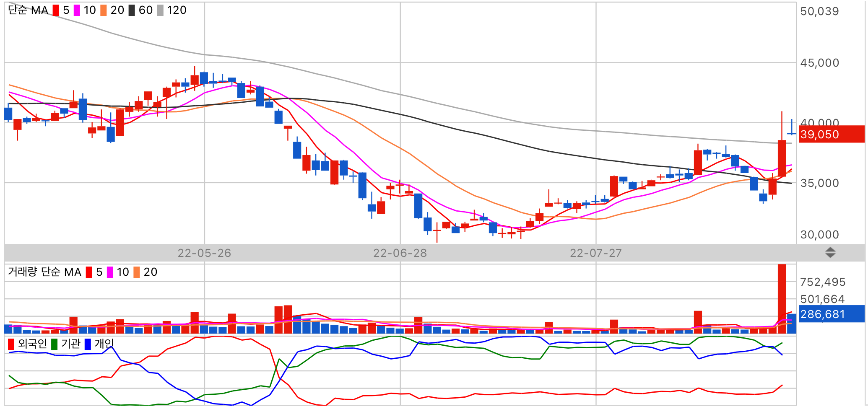Click the 단순 MA legend label

pos(28,10)
